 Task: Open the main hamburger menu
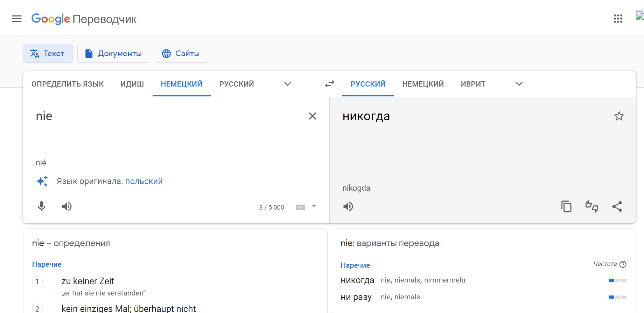(17, 19)
